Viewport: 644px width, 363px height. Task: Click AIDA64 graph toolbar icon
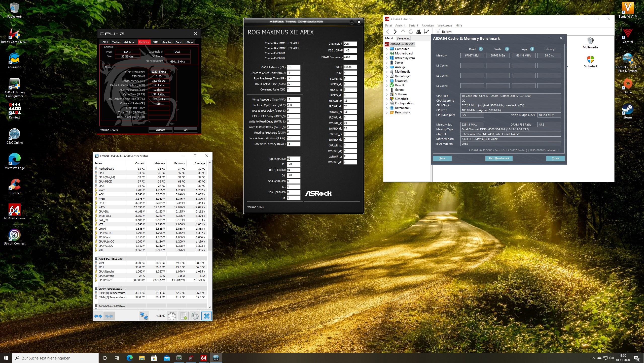tap(426, 32)
